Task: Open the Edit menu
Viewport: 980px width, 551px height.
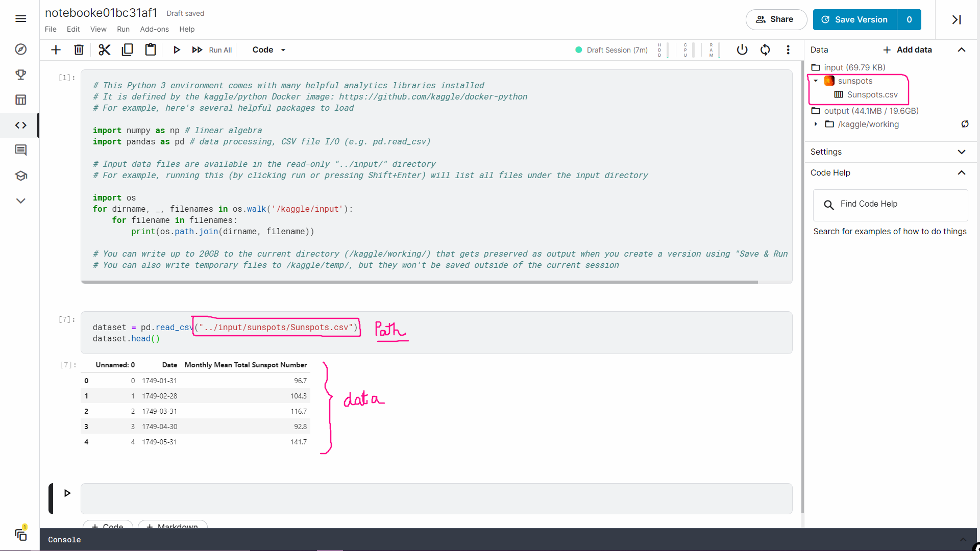Action: tap(73, 29)
